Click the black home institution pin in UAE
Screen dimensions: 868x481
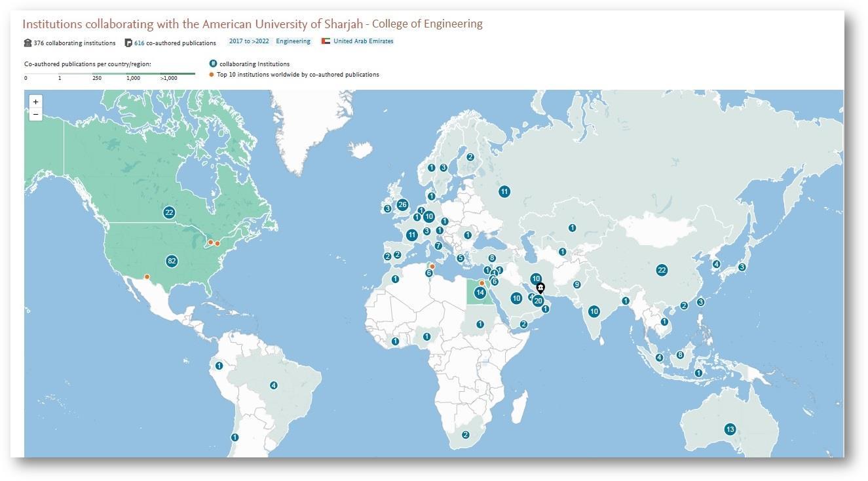(x=540, y=288)
